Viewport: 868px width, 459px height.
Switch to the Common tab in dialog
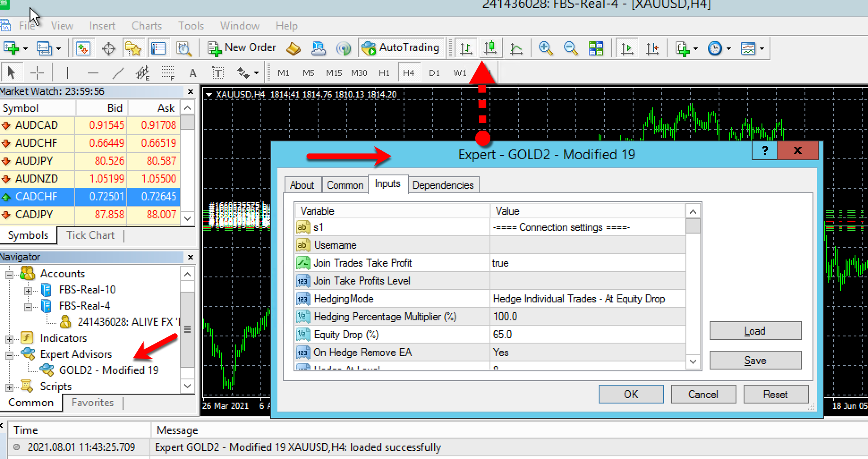pos(345,185)
